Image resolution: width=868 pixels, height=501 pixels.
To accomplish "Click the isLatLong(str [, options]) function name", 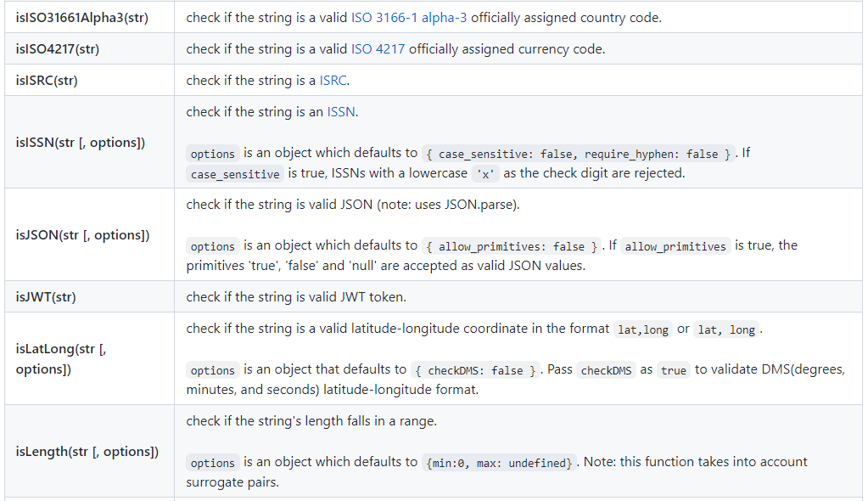I will tap(61, 359).
